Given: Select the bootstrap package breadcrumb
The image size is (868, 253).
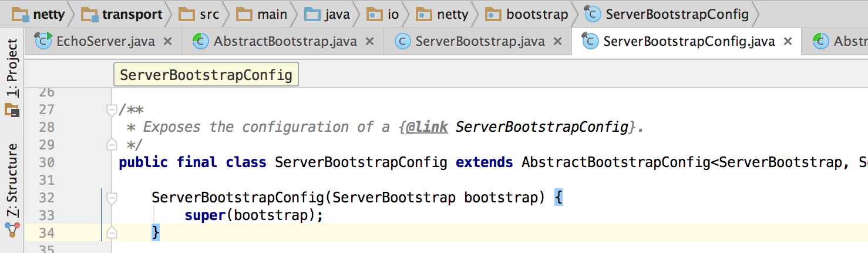Looking at the screenshot, I should pos(527,14).
